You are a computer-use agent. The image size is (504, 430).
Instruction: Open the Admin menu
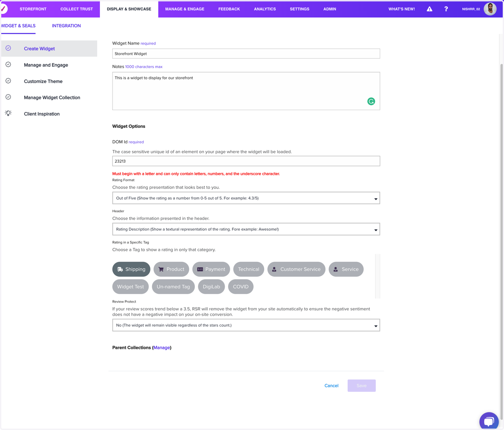[x=330, y=9]
